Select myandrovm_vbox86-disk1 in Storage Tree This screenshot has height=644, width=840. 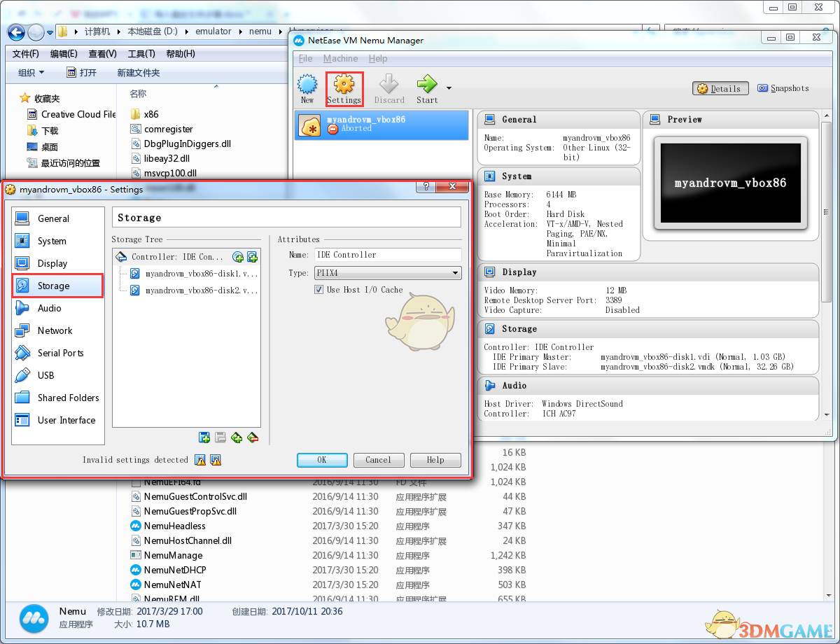194,274
